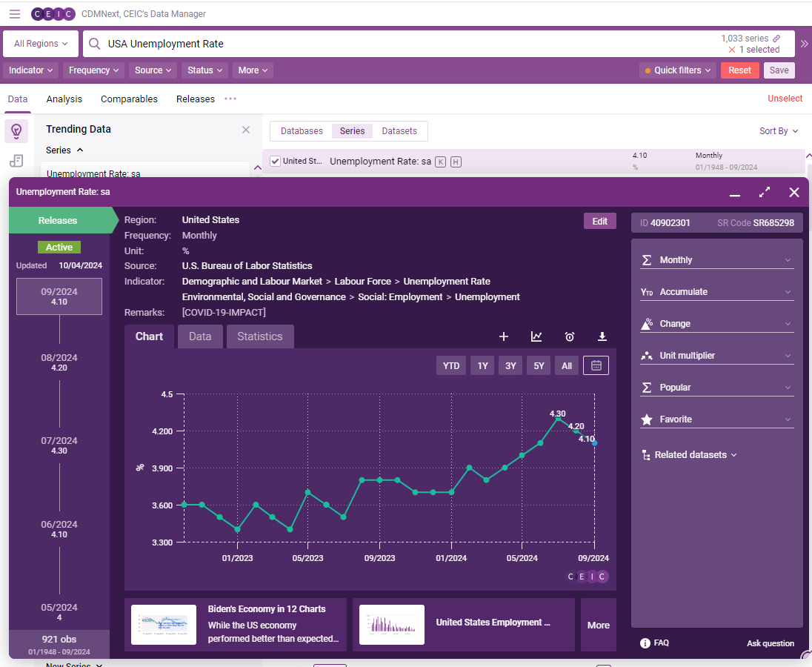Open United States Employment insight card

tap(464, 625)
